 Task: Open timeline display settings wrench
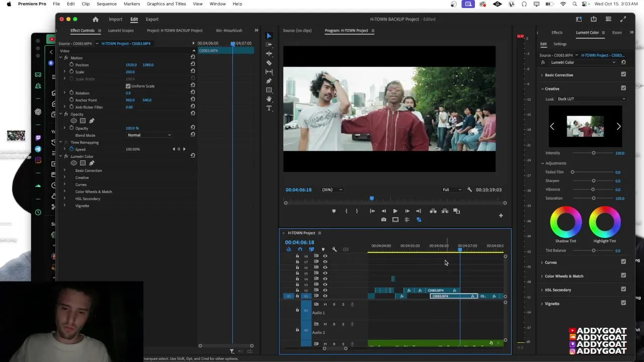point(334,249)
